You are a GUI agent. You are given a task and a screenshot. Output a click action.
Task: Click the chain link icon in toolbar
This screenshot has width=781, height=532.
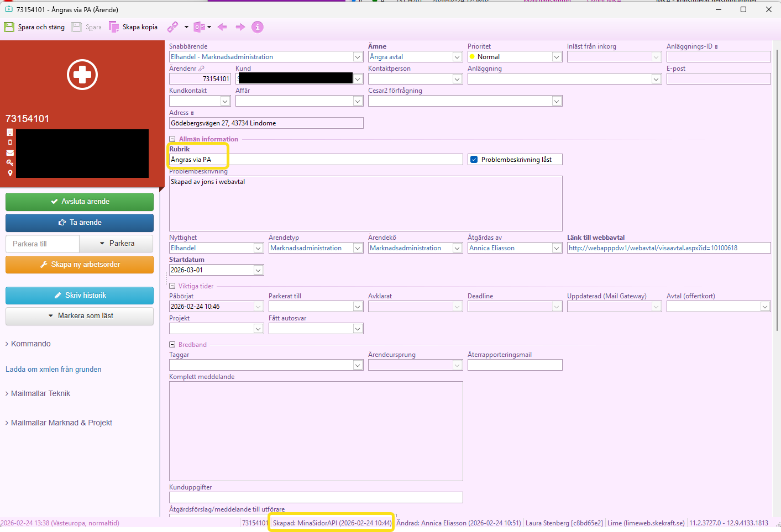[x=172, y=27]
